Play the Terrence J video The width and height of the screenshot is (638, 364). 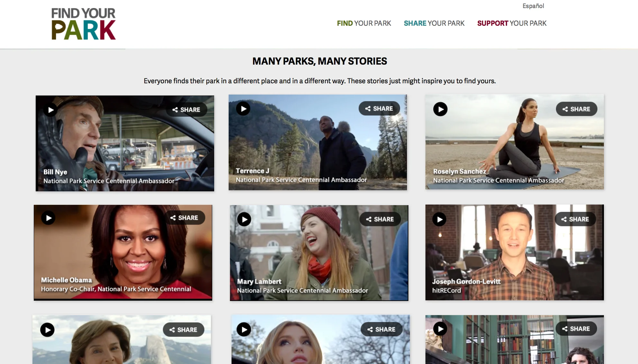tap(243, 109)
